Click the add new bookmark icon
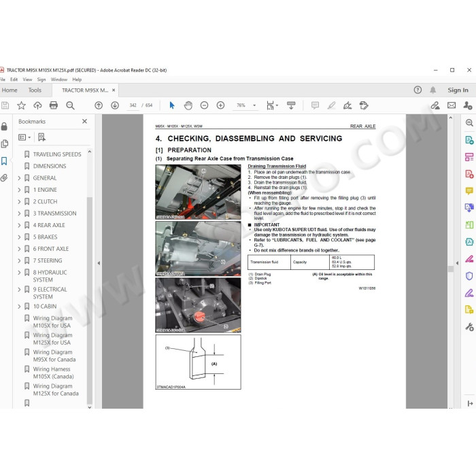This screenshot has height=476, width=476. [41, 137]
